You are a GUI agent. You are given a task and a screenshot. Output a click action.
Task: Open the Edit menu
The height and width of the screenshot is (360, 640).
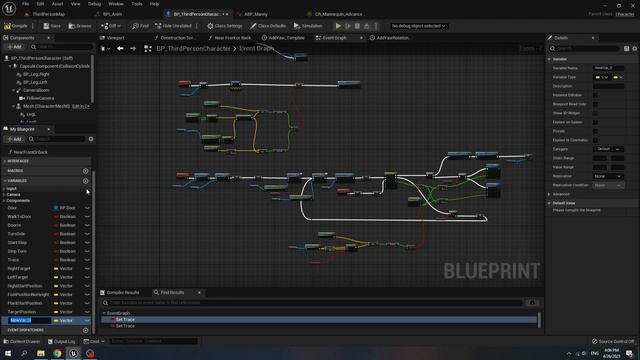click(40, 4)
